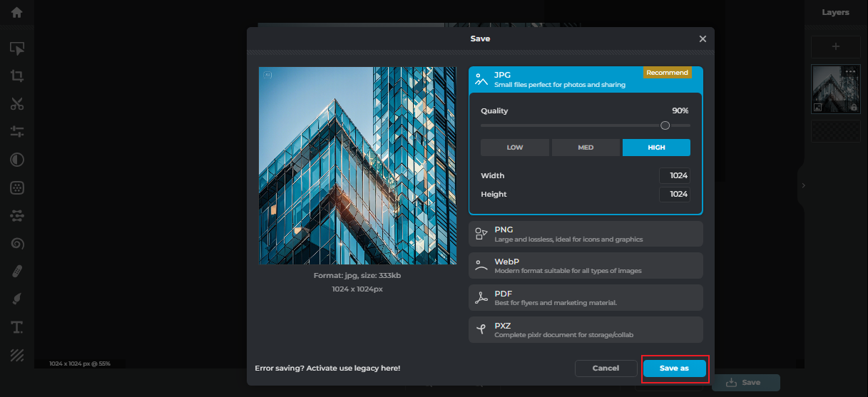
Task: Set quality preset to HIGH
Action: [x=656, y=148]
